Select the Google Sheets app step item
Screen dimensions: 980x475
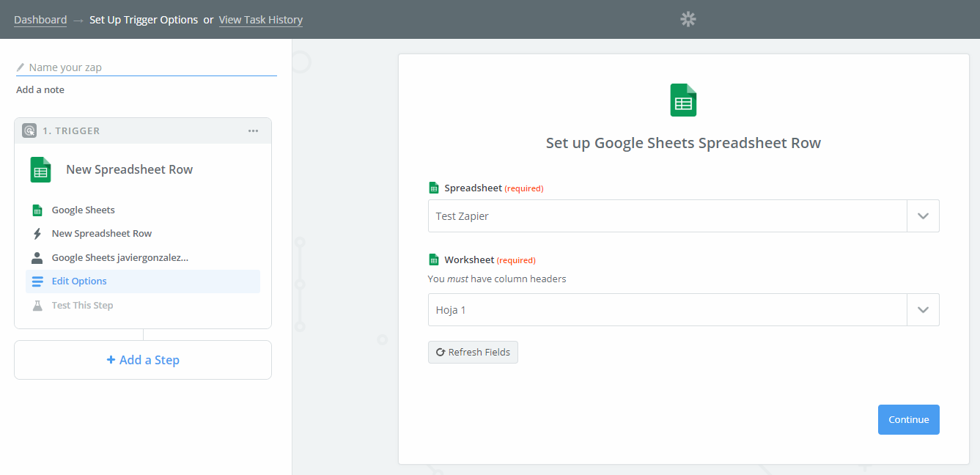[x=83, y=210]
